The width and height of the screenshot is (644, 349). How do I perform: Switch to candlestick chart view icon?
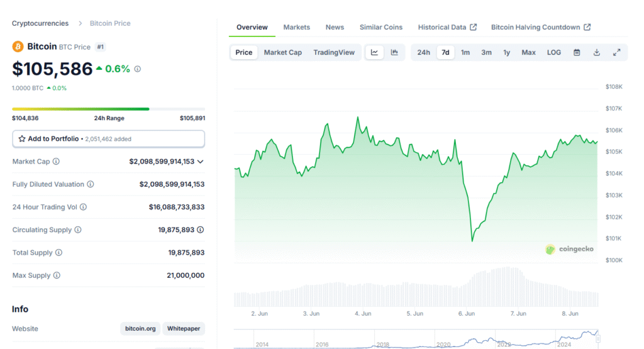[394, 52]
